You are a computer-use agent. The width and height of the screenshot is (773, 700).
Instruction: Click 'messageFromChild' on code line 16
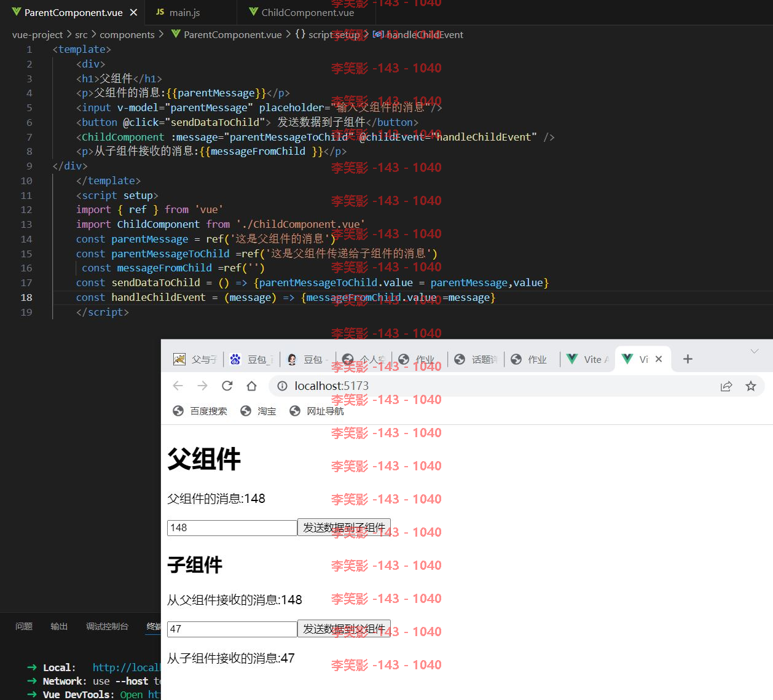coord(164,268)
